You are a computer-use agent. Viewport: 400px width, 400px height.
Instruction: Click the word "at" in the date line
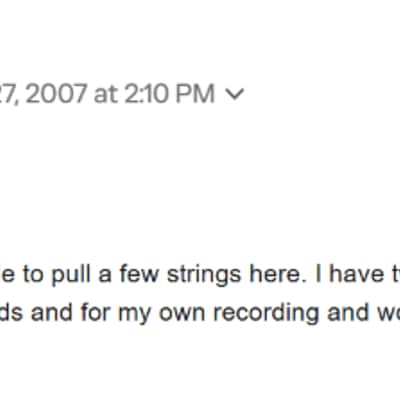click(x=106, y=94)
